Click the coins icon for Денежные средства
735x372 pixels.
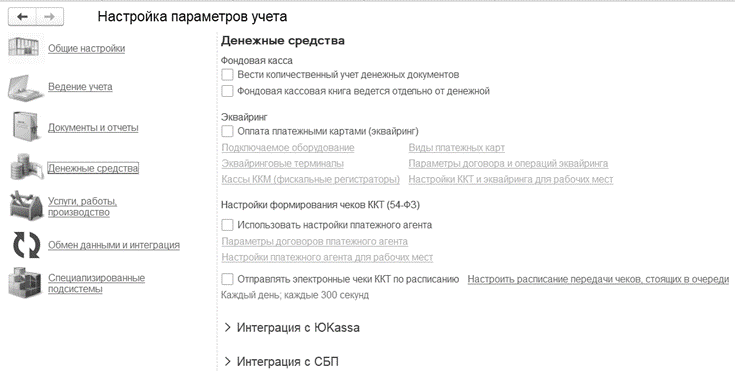[x=26, y=167]
